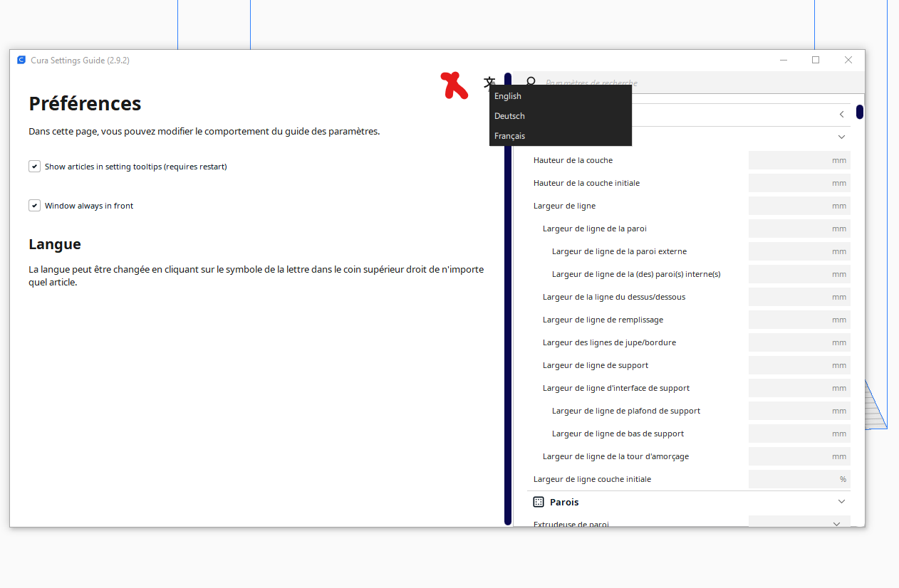Maximize the Cura Settings Guide window
The image size is (899, 588).
tap(816, 61)
